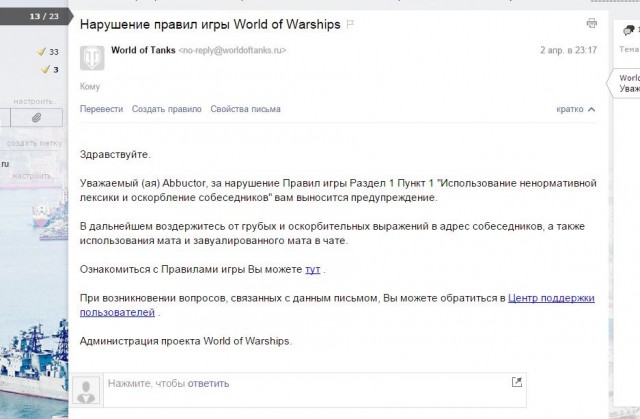This screenshot has width=640, height=419.
Task: Click Создать правило link
Action: [x=167, y=109]
